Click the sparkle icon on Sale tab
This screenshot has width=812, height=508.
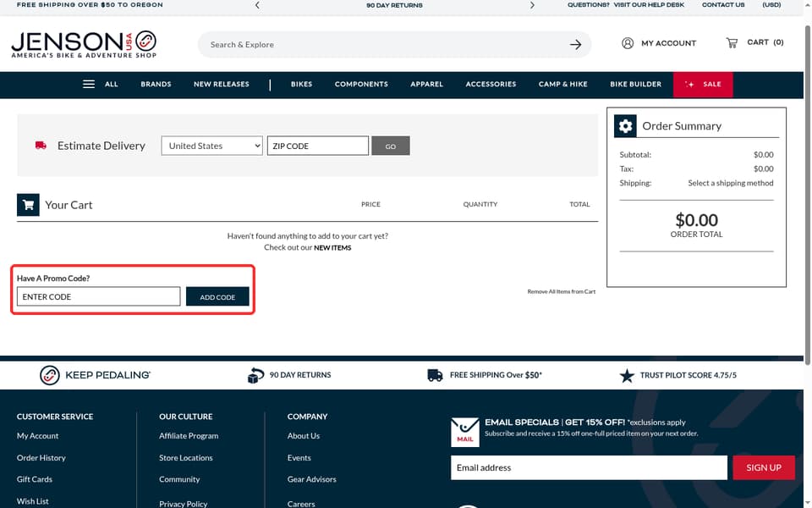point(689,84)
